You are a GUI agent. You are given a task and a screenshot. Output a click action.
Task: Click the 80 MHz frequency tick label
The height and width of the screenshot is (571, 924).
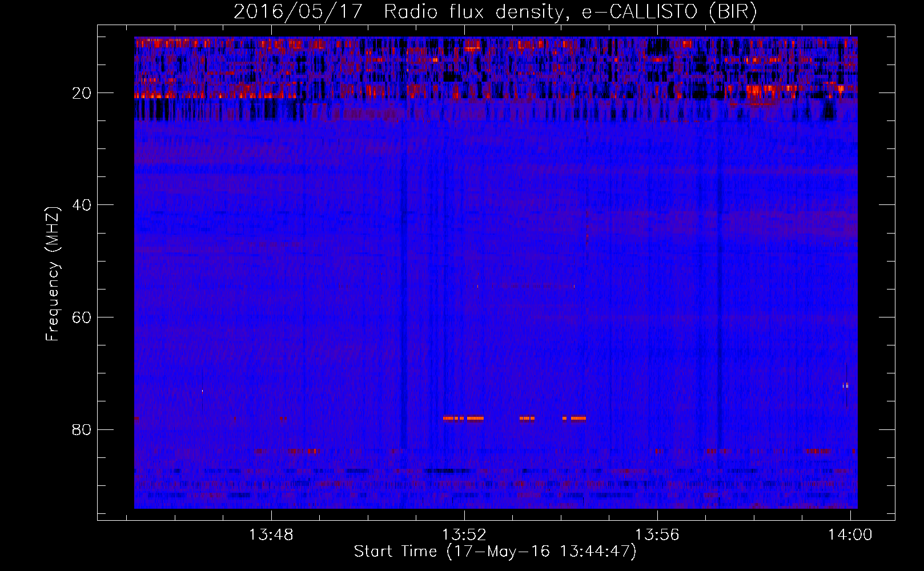(82, 429)
